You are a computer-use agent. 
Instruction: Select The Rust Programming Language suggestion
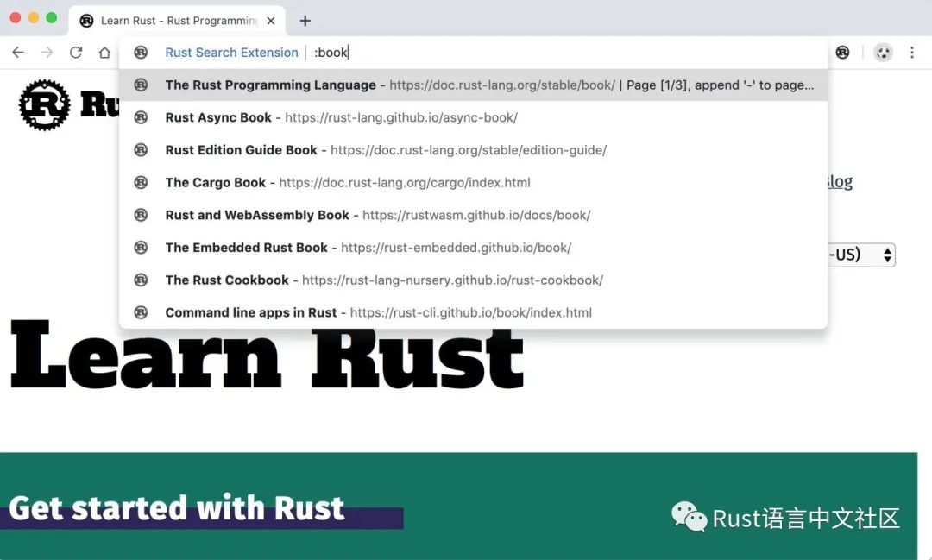point(474,85)
